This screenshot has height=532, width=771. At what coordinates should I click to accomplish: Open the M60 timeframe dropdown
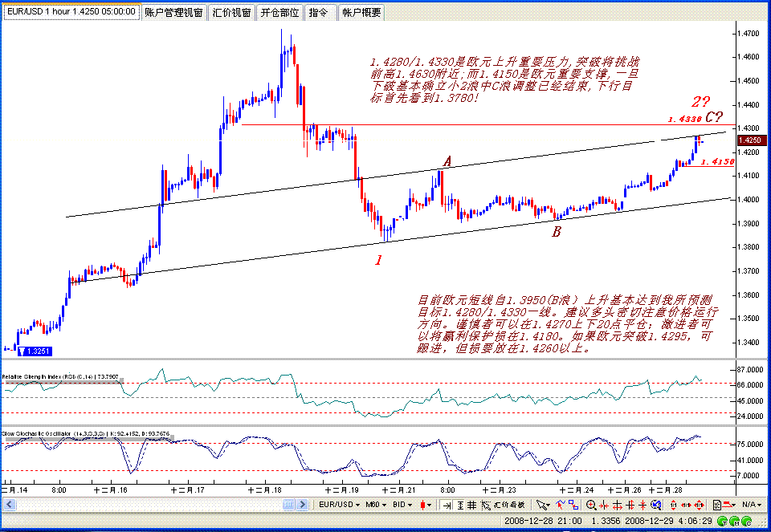click(376, 505)
